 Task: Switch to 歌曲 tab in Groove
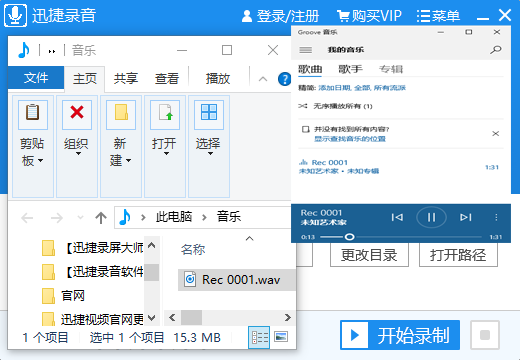click(310, 69)
